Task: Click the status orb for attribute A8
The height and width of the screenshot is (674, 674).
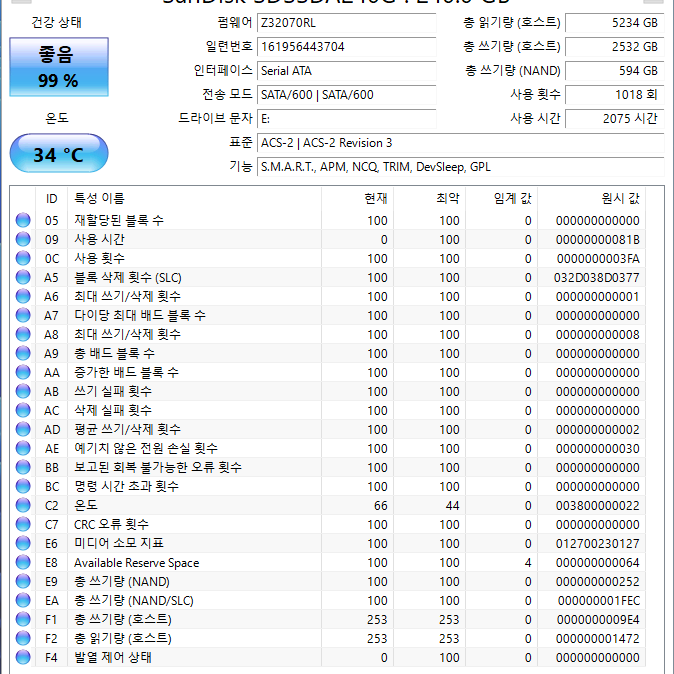Action: coord(23,334)
